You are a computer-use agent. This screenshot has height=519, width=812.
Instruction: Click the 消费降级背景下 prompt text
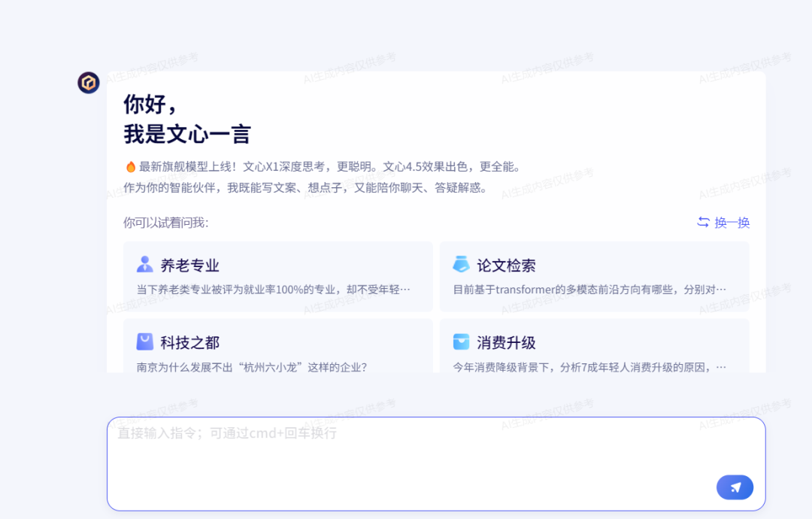589,367
